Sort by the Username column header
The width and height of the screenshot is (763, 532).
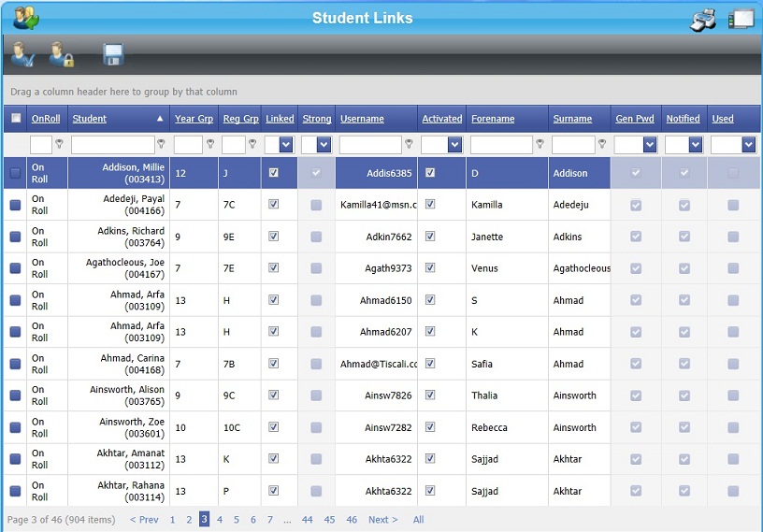tap(362, 119)
